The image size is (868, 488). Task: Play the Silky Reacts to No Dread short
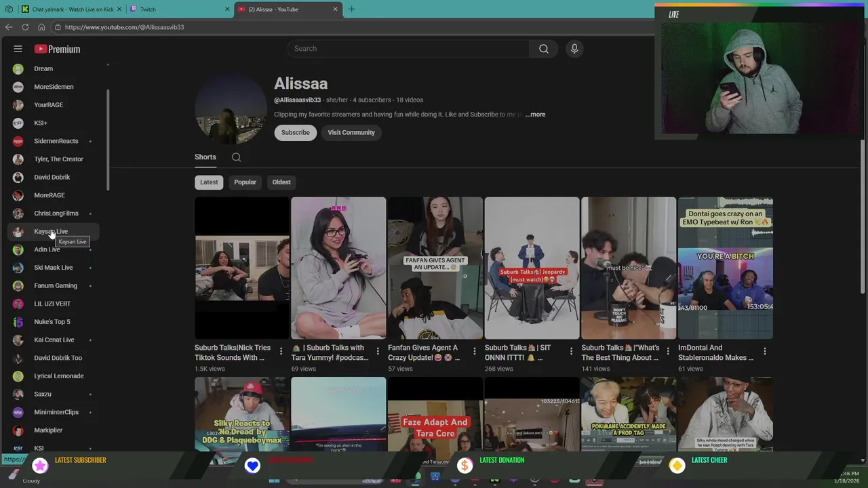[242, 414]
